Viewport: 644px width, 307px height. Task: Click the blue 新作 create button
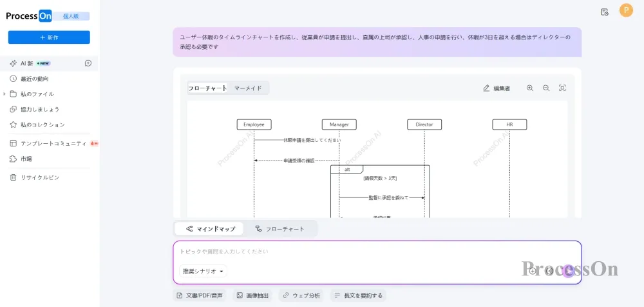pyautogui.click(x=49, y=37)
